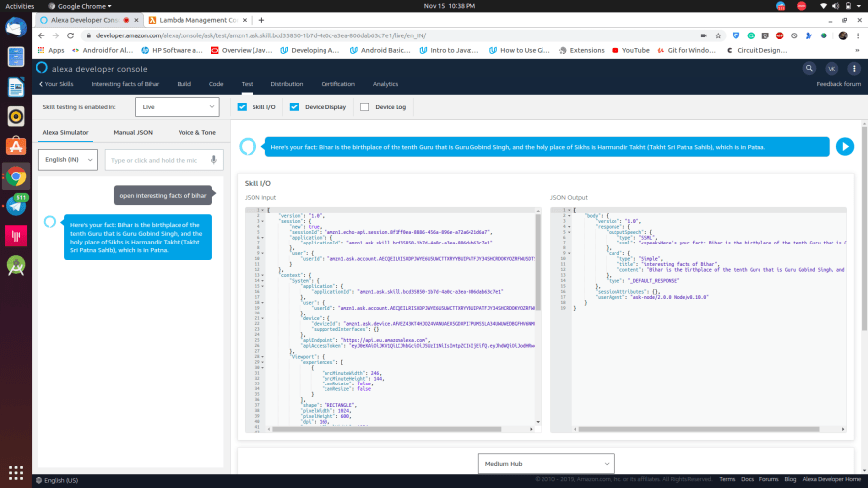Open Apps bookmarks shortcut
868x488 pixels.
click(x=51, y=50)
